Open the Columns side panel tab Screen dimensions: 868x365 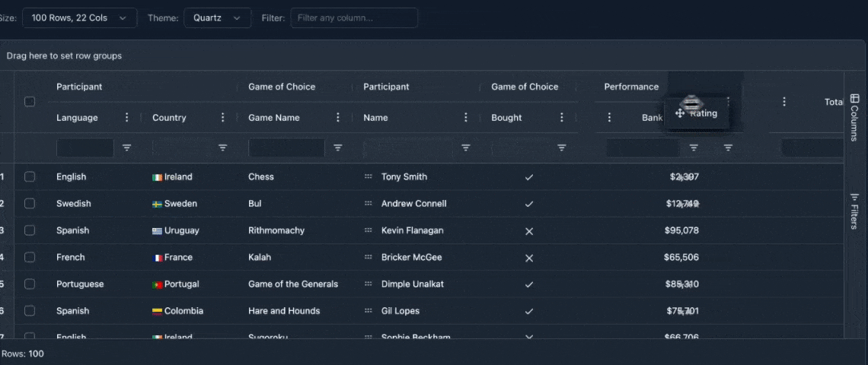(x=854, y=117)
